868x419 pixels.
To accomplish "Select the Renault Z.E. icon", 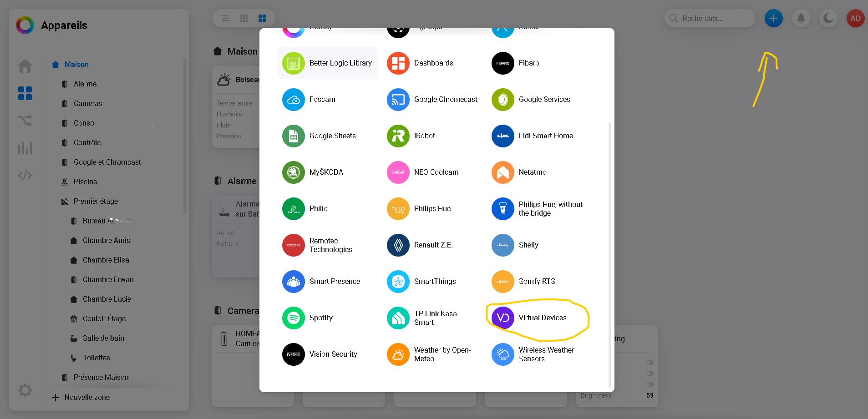I will (x=398, y=245).
